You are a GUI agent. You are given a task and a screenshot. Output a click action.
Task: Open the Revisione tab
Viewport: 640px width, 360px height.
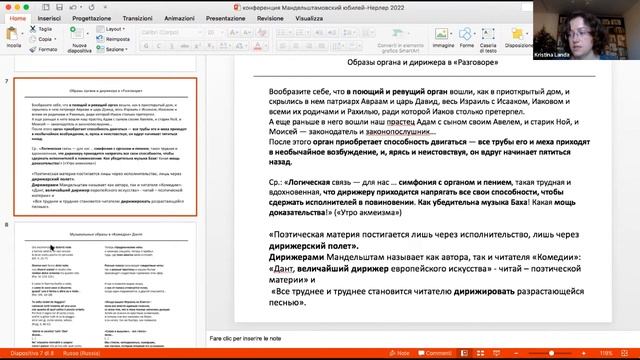(270, 18)
